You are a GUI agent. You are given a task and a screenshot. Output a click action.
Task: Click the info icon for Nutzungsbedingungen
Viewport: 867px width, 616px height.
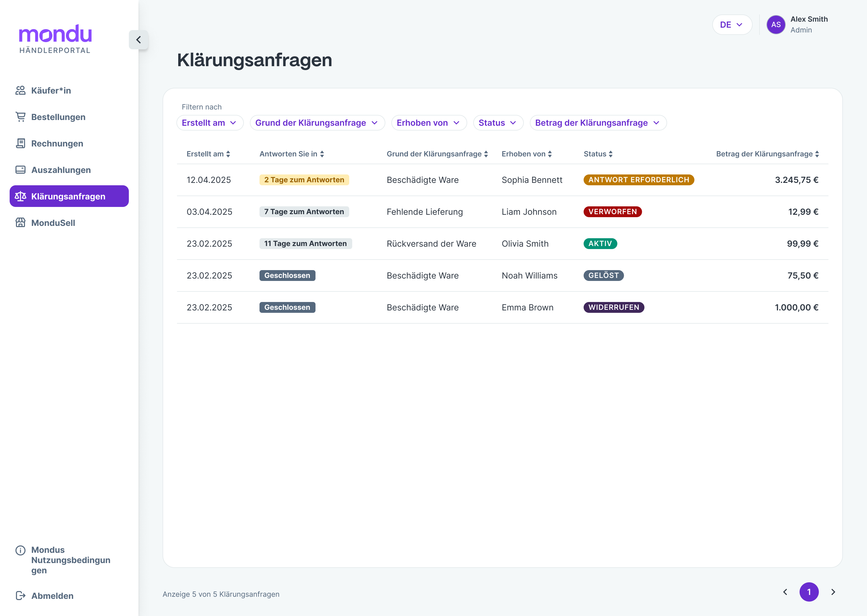[x=20, y=550]
